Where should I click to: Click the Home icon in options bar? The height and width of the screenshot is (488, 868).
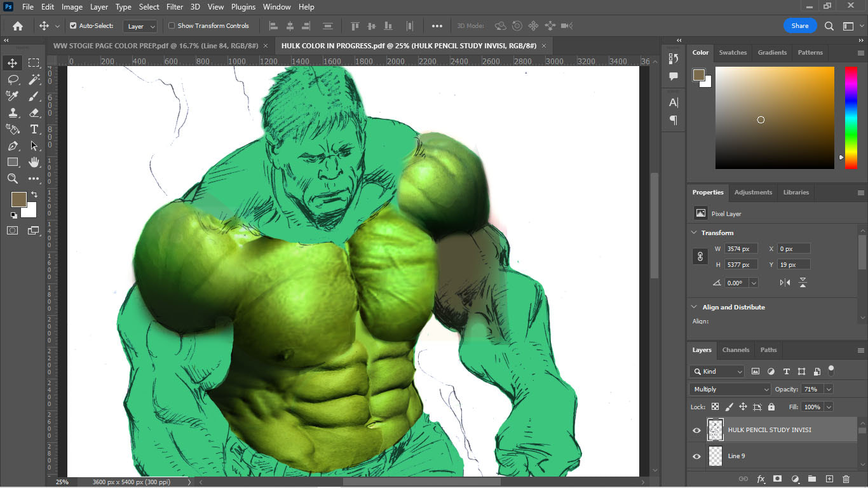click(18, 26)
